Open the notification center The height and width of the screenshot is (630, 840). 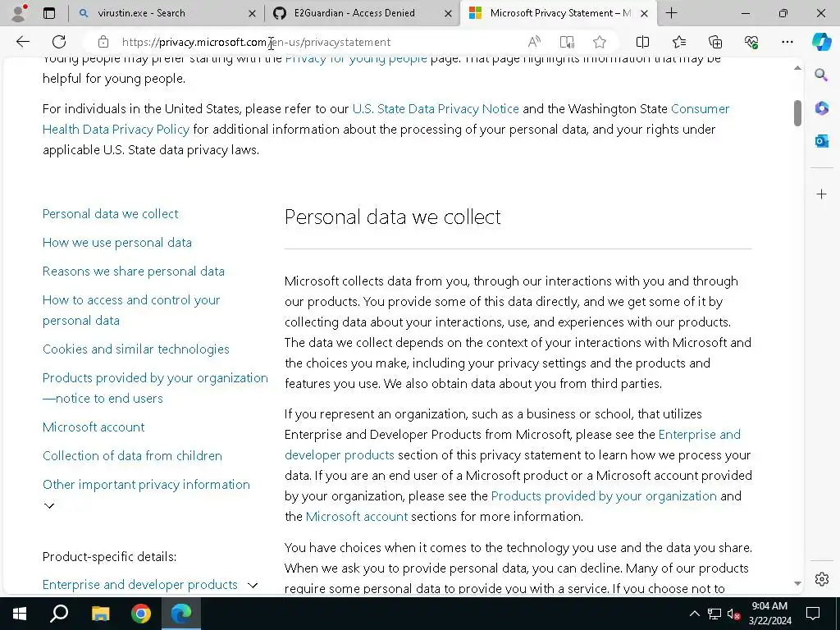pyautogui.click(x=813, y=614)
